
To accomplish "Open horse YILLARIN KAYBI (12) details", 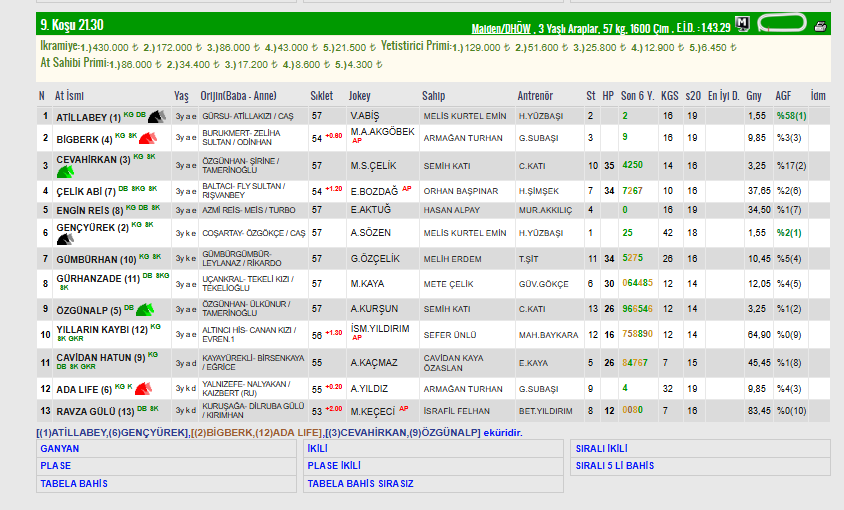I will (x=102, y=329).
